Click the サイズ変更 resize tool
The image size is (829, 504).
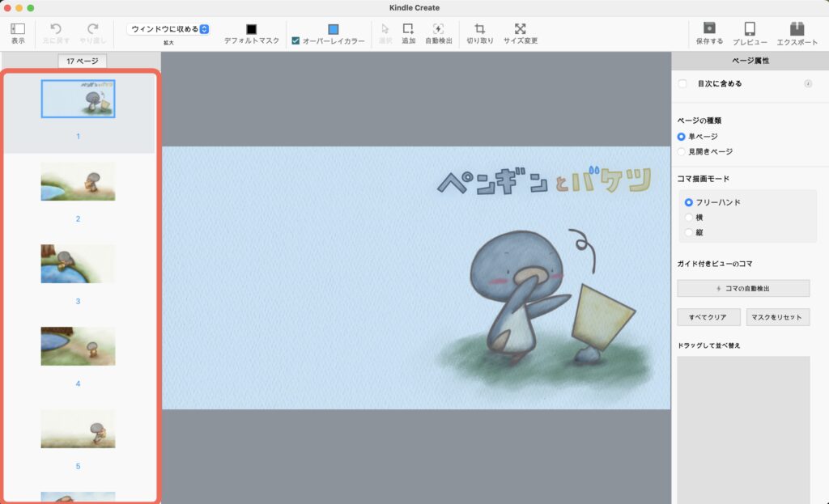pyautogui.click(x=521, y=28)
